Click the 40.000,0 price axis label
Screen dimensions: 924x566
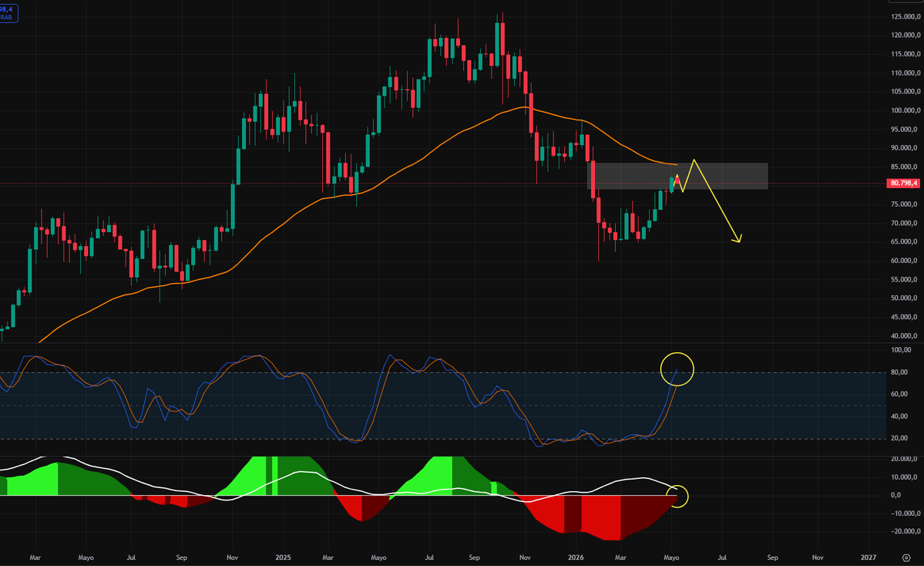click(906, 336)
